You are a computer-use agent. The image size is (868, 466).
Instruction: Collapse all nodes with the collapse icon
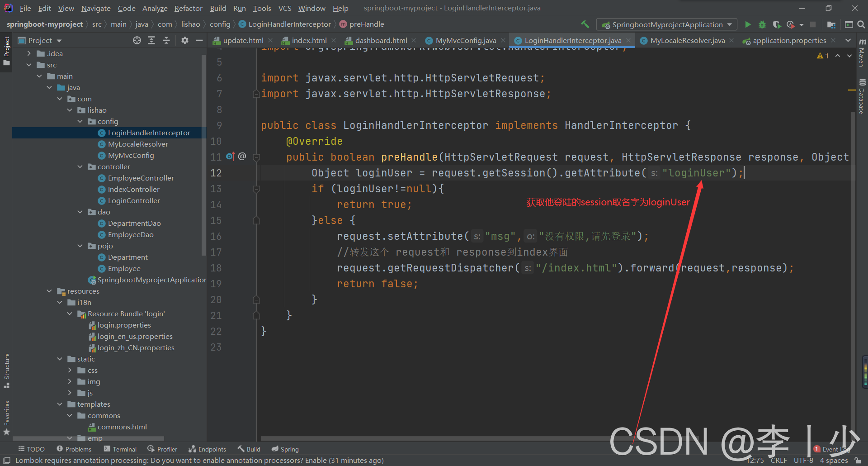tap(166, 40)
